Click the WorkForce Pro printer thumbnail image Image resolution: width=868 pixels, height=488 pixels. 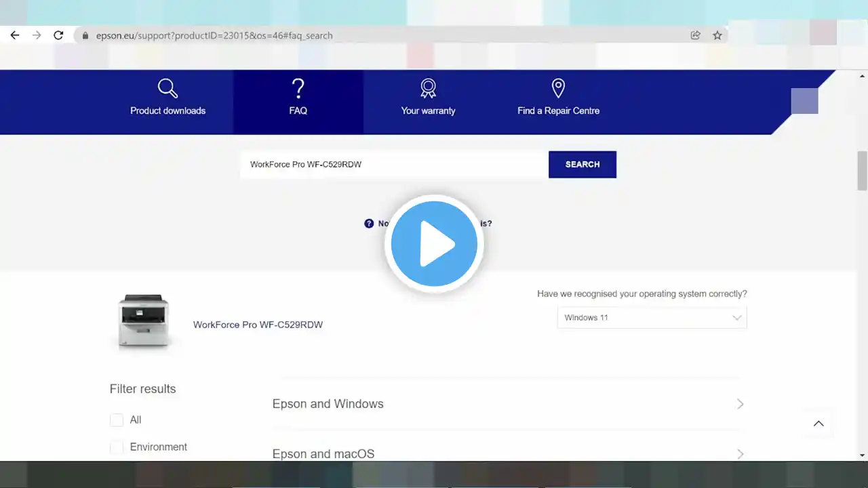[143, 321]
